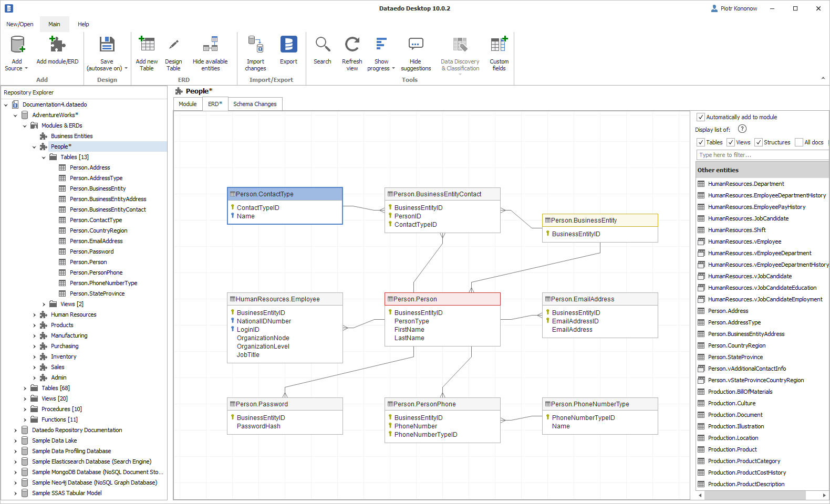Collapse the Tables [13] folder
This screenshot has width=830, height=504.
tap(44, 157)
